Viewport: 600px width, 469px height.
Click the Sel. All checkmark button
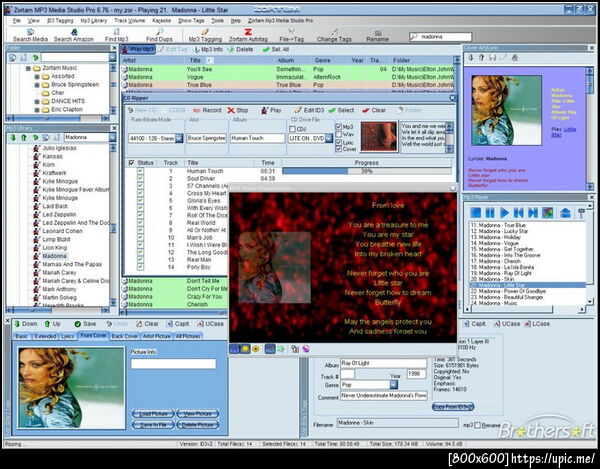[276, 49]
